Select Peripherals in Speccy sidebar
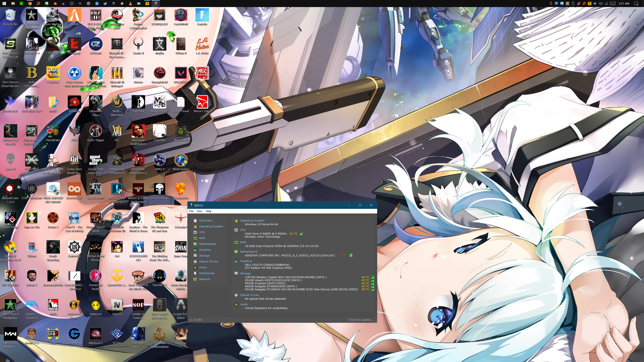Image resolution: width=644 pixels, height=362 pixels. tap(206, 273)
